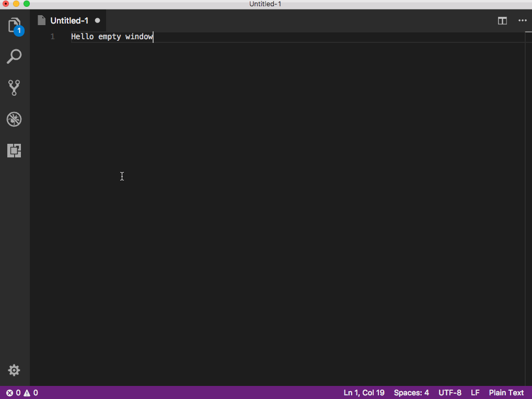Open Settings via the gear icon

tap(14, 370)
